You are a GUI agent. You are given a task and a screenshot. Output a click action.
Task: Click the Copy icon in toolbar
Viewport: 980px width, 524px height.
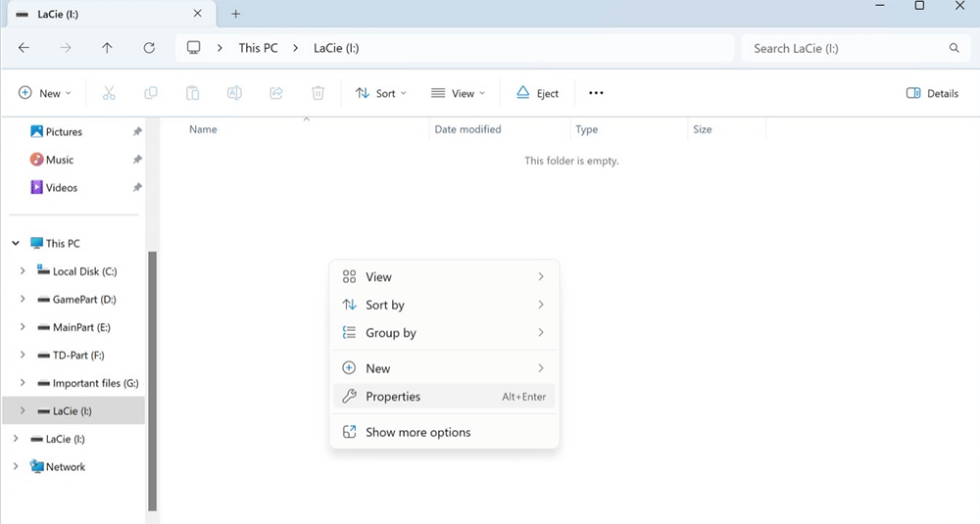click(151, 93)
